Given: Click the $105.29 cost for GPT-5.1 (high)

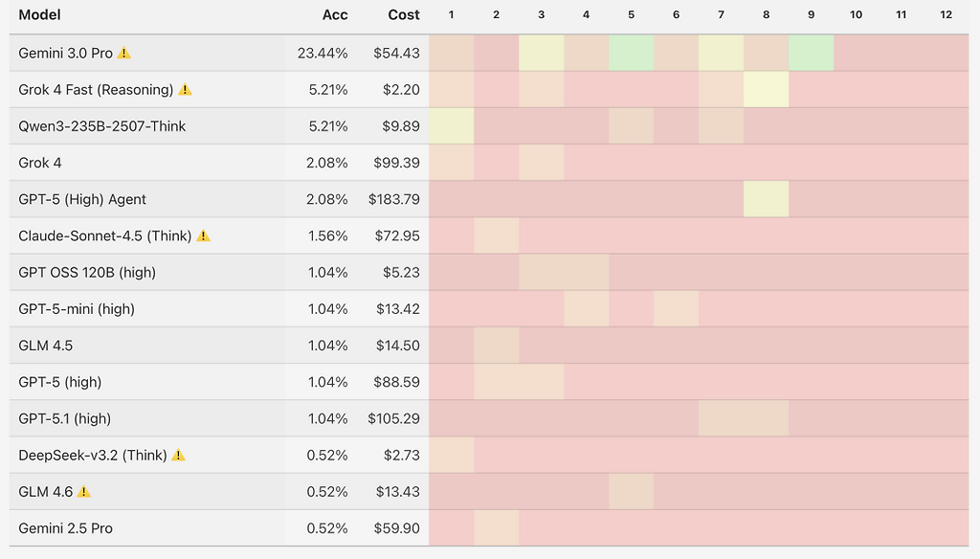Looking at the screenshot, I should (x=393, y=419).
